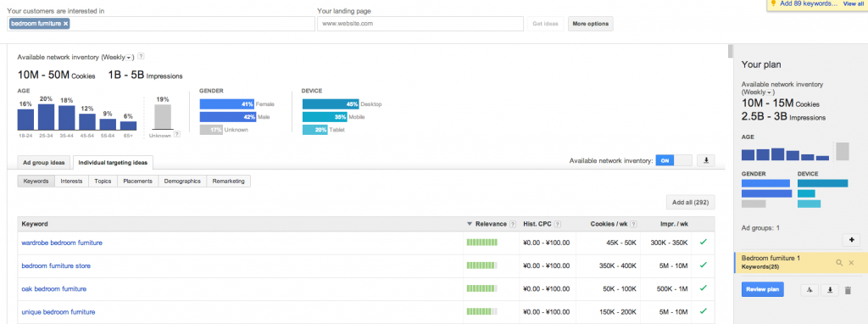Switch to Ad group ideas tab

(x=44, y=163)
